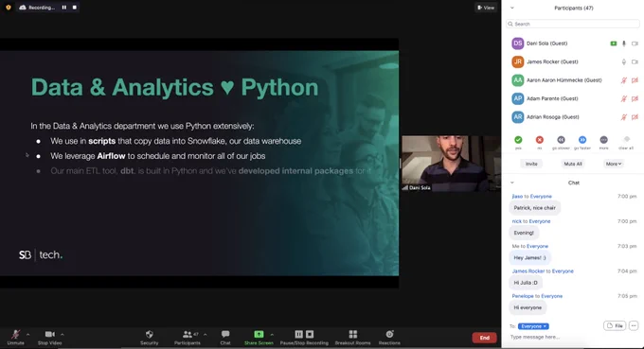The height and width of the screenshot is (349, 644).
Task: Click Stop Video camera icon
Action: (49, 334)
